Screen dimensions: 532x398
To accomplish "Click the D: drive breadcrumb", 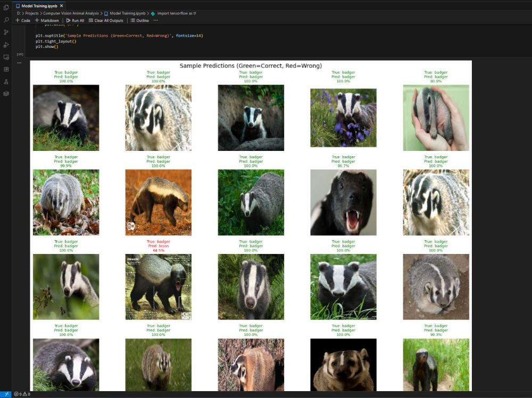I will click(19, 13).
